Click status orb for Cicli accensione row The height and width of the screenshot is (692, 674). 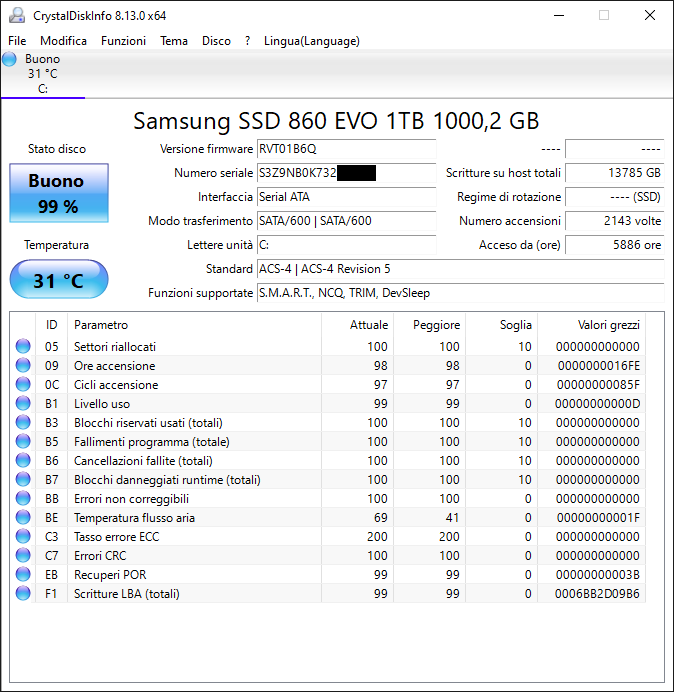23,384
